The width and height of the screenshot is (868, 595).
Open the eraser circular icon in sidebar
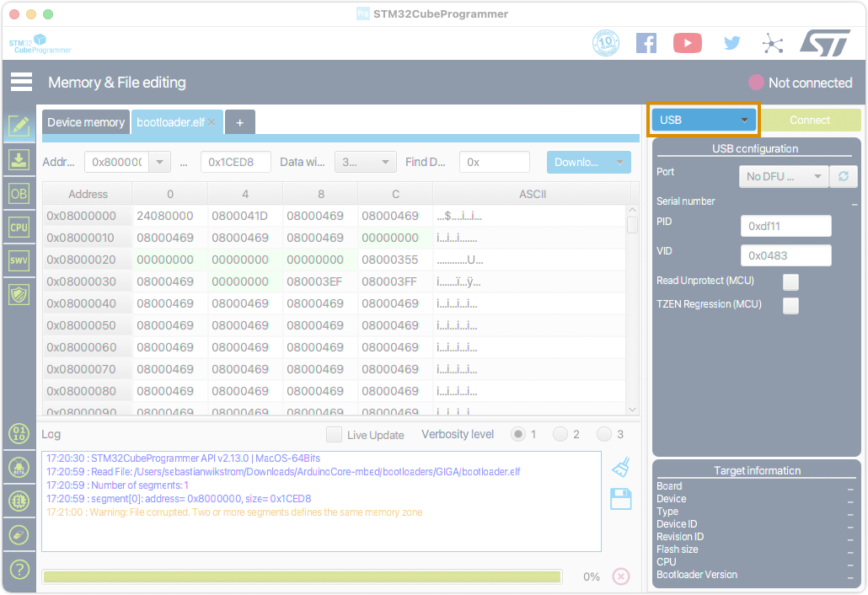pos(19,535)
